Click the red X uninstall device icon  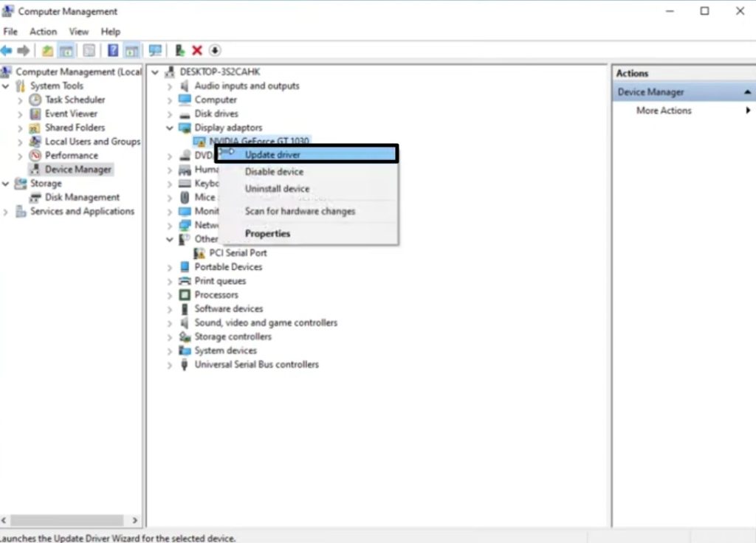tap(197, 50)
